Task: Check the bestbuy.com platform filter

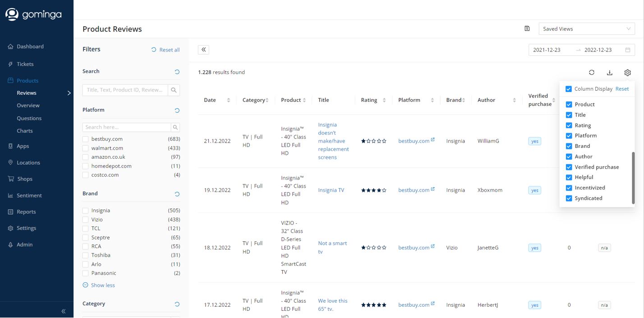Action: tap(86, 139)
